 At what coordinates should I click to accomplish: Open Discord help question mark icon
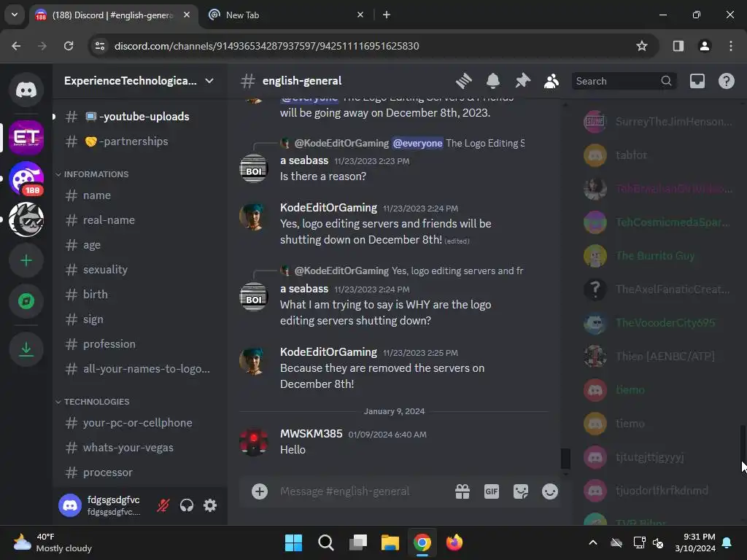tap(726, 81)
